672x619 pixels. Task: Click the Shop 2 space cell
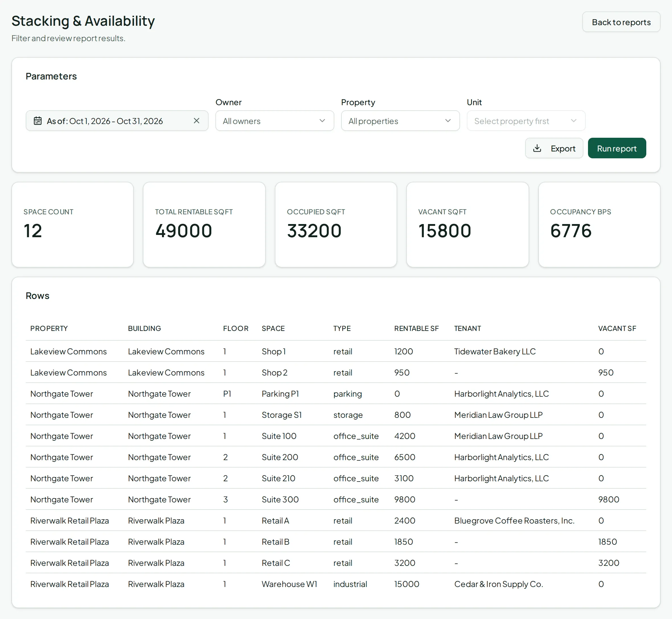[x=275, y=373]
